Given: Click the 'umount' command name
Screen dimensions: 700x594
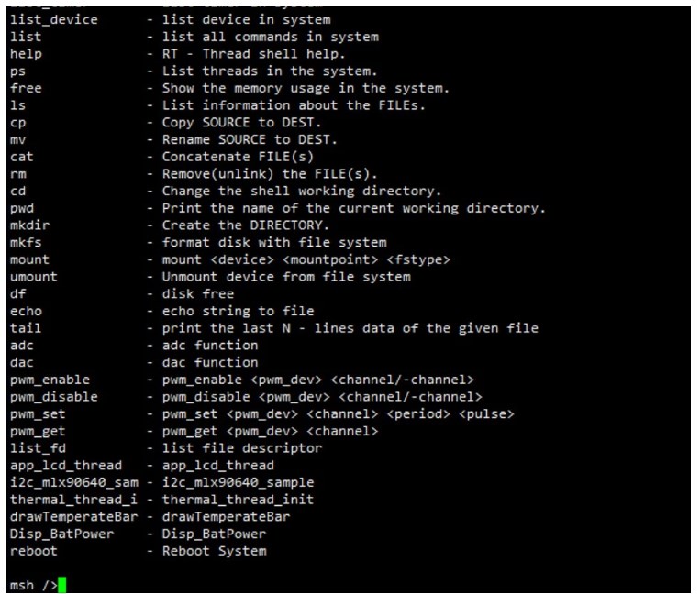Looking at the screenshot, I should (33, 277).
